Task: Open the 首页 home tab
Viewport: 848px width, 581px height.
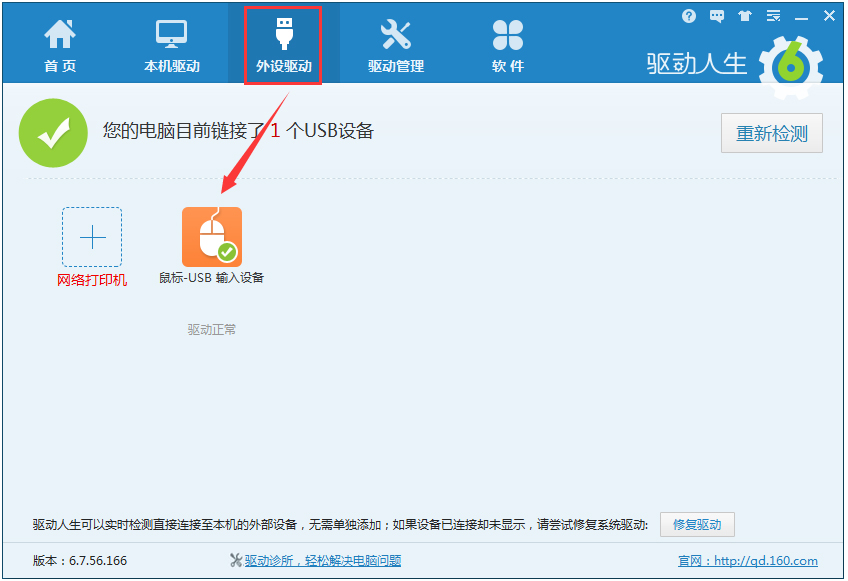Action: (60, 45)
